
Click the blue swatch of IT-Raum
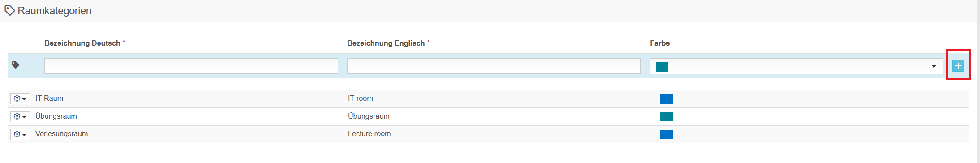[x=666, y=99]
